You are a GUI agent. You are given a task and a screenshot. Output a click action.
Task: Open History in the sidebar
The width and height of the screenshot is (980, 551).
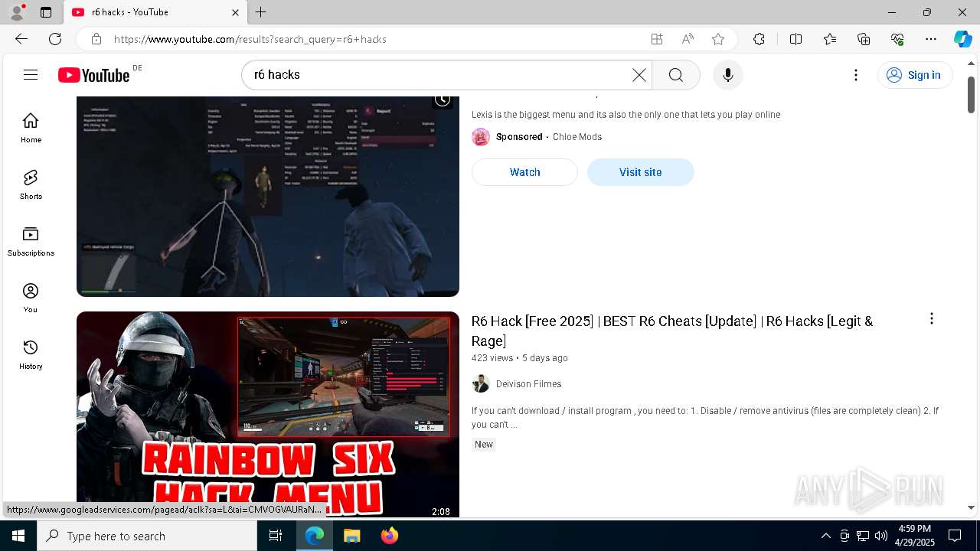[31, 354]
